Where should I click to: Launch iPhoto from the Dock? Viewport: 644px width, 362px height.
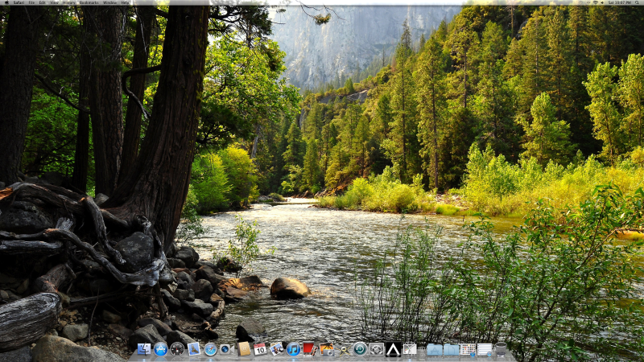click(x=327, y=349)
